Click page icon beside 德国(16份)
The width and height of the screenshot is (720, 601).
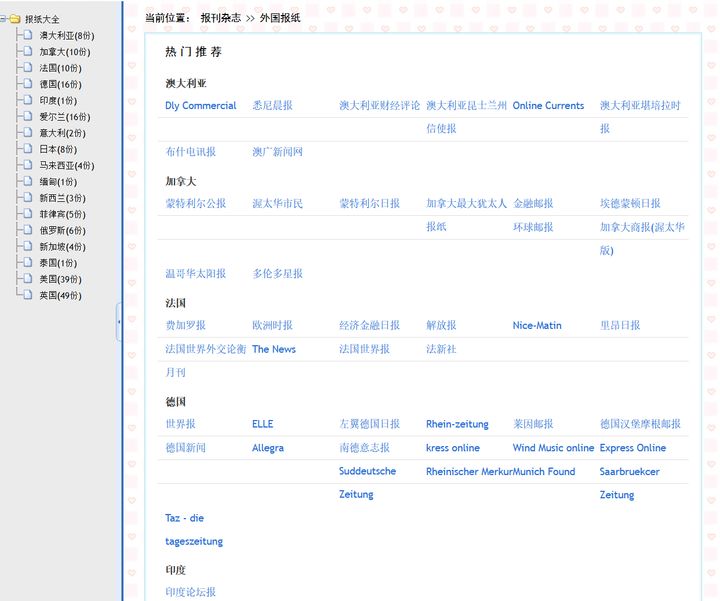pos(28,84)
